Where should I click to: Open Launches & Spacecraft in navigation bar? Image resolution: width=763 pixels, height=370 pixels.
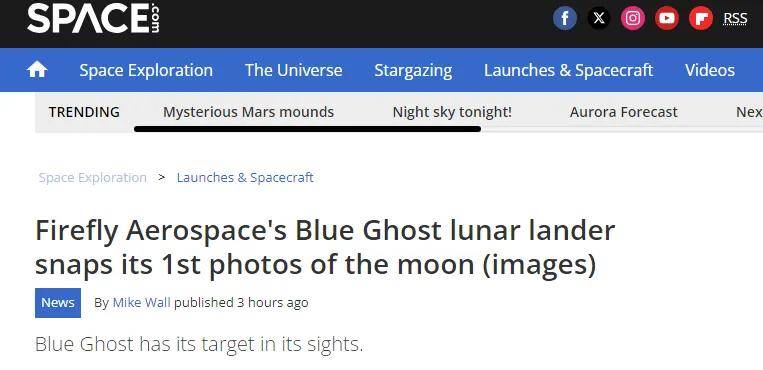pyautogui.click(x=568, y=70)
